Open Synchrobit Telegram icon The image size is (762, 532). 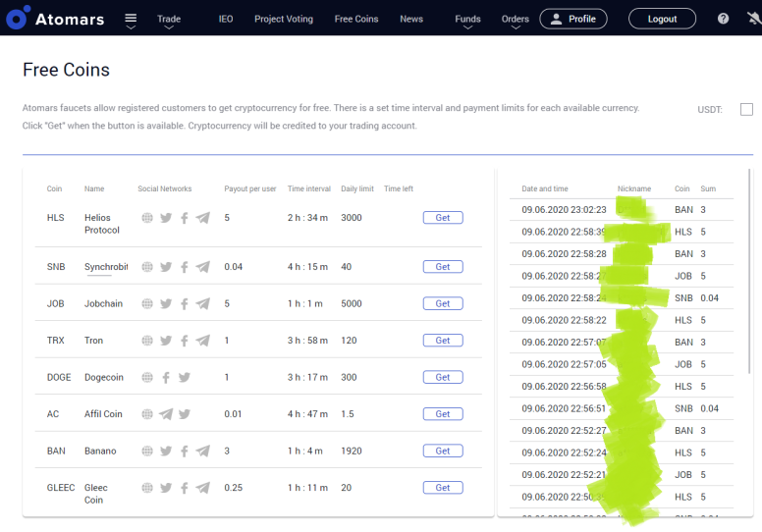(x=203, y=267)
